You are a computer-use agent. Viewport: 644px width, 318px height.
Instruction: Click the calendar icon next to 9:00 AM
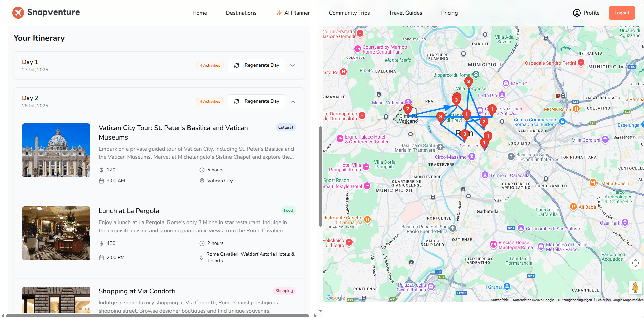tap(101, 181)
